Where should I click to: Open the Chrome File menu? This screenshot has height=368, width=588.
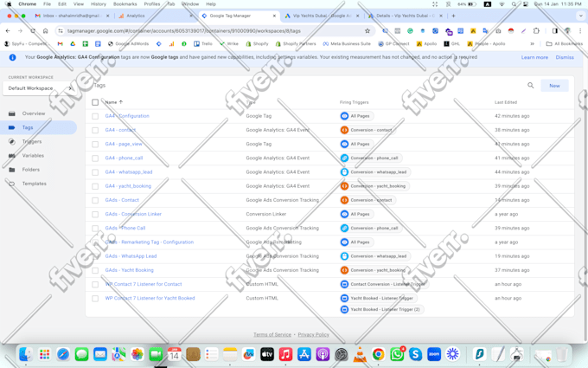pyautogui.click(x=47, y=4)
